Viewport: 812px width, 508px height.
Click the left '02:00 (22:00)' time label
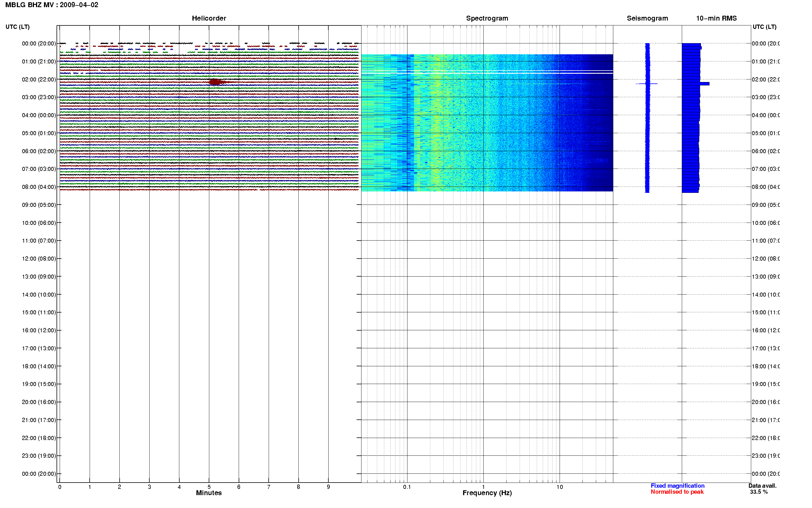39,80
